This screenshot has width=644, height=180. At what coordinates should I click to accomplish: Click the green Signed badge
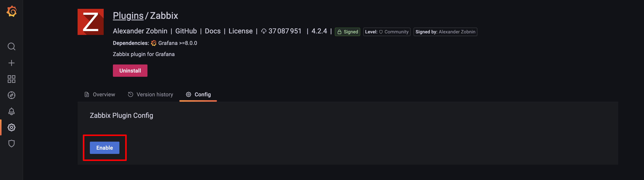347,32
